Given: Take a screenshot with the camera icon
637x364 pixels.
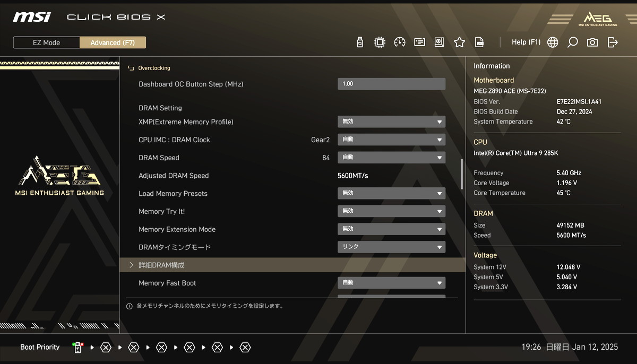Looking at the screenshot, I should tap(592, 42).
